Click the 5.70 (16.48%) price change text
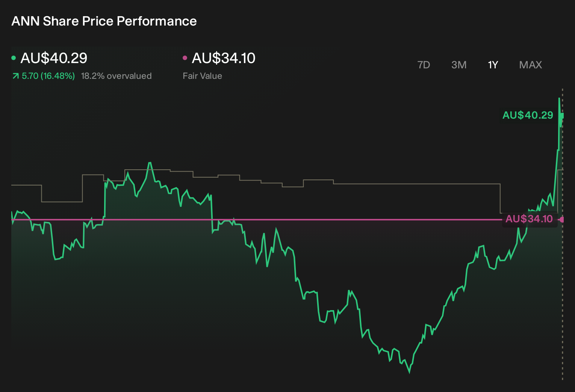Viewport: 575px width, 392px height. click(x=48, y=76)
